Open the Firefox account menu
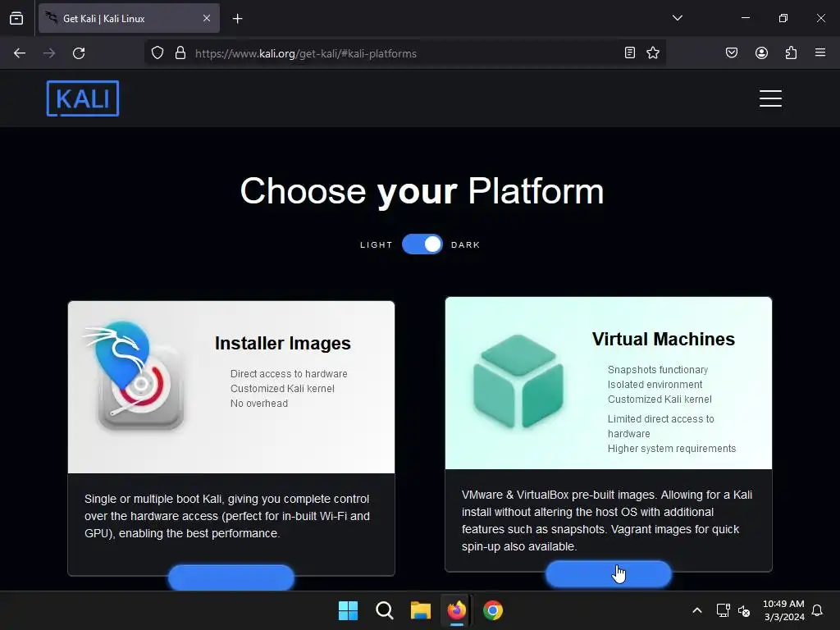840x630 pixels. (761, 52)
